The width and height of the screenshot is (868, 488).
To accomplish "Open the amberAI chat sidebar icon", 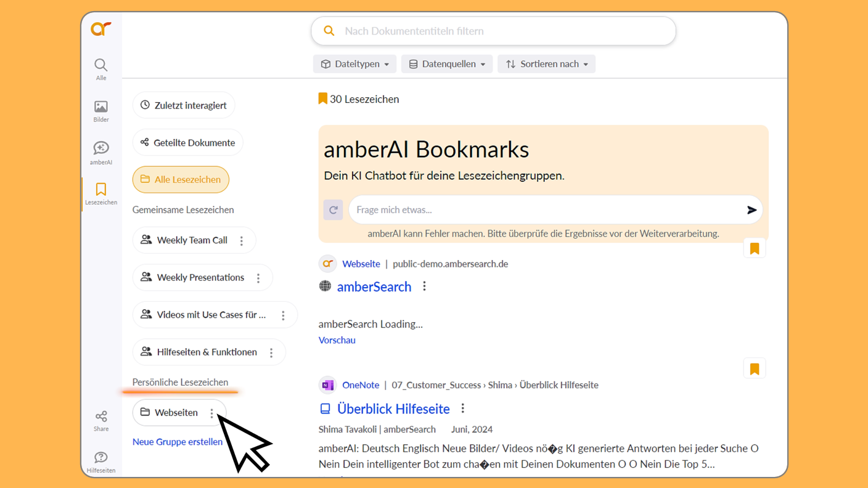I will pos(101,153).
